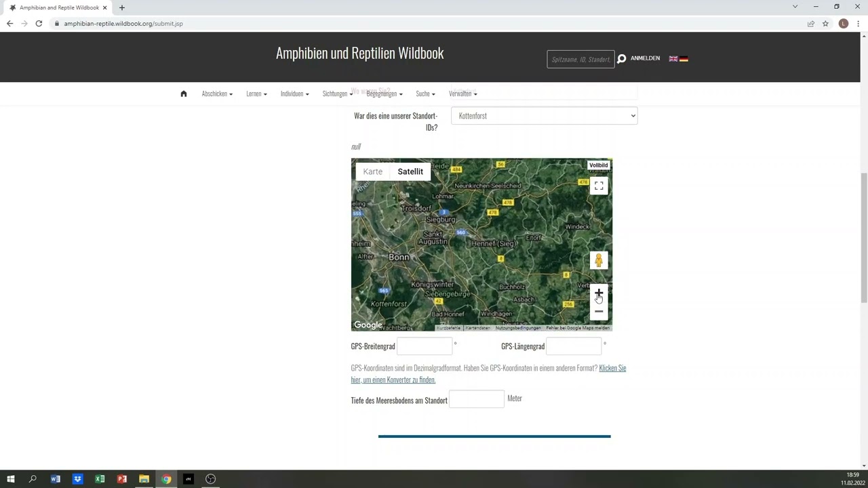Launch Word from the taskbar
This screenshot has width=868, height=488.
tap(56, 479)
